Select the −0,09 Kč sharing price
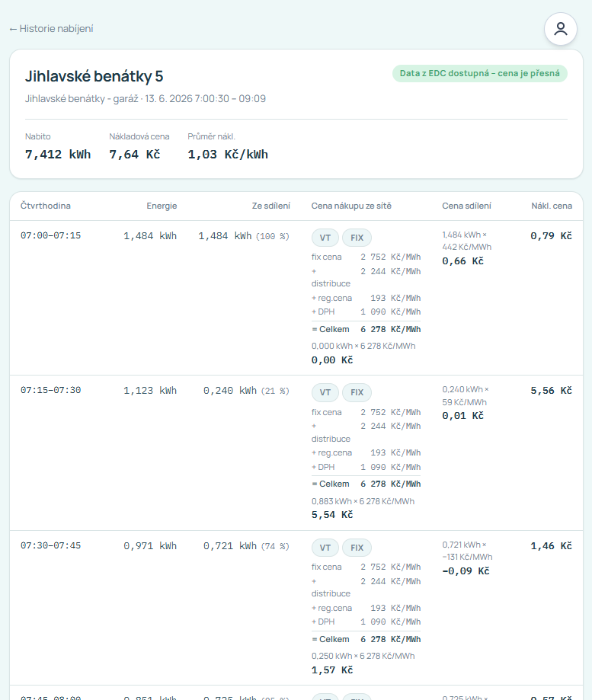 tap(466, 571)
